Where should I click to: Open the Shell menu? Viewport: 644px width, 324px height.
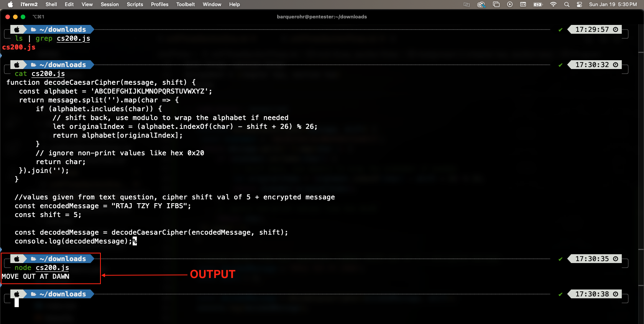tap(51, 4)
